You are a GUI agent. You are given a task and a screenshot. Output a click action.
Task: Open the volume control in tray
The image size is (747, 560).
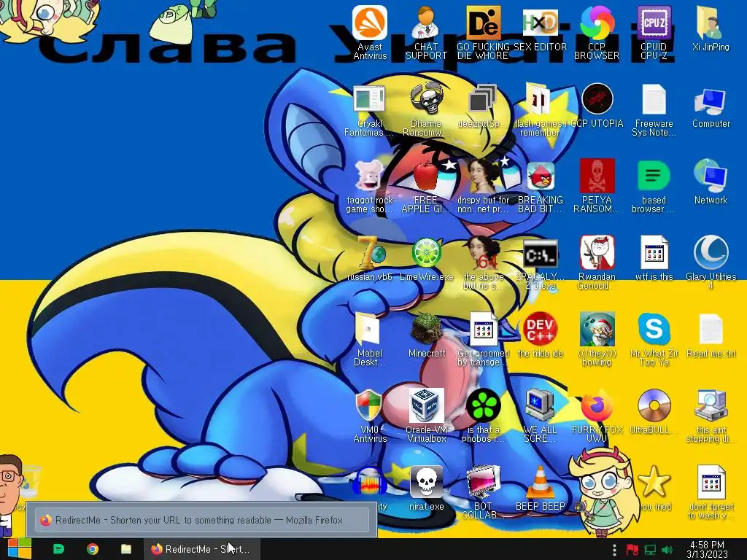pyautogui.click(x=667, y=550)
